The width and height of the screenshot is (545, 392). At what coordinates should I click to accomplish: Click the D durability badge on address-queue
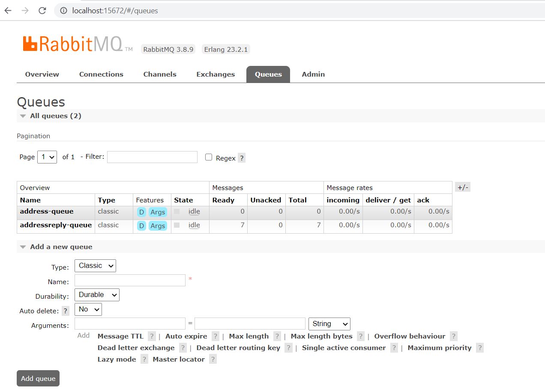(141, 211)
